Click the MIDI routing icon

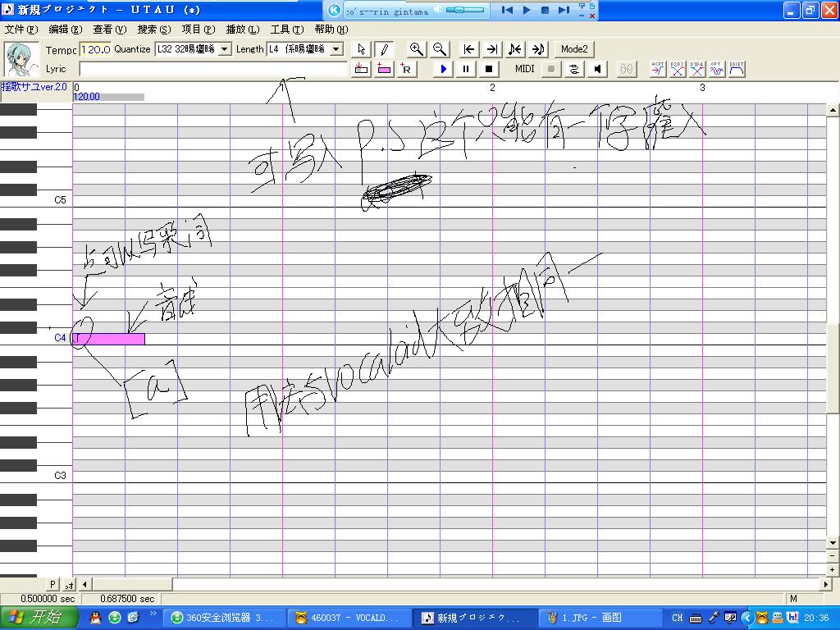574,69
